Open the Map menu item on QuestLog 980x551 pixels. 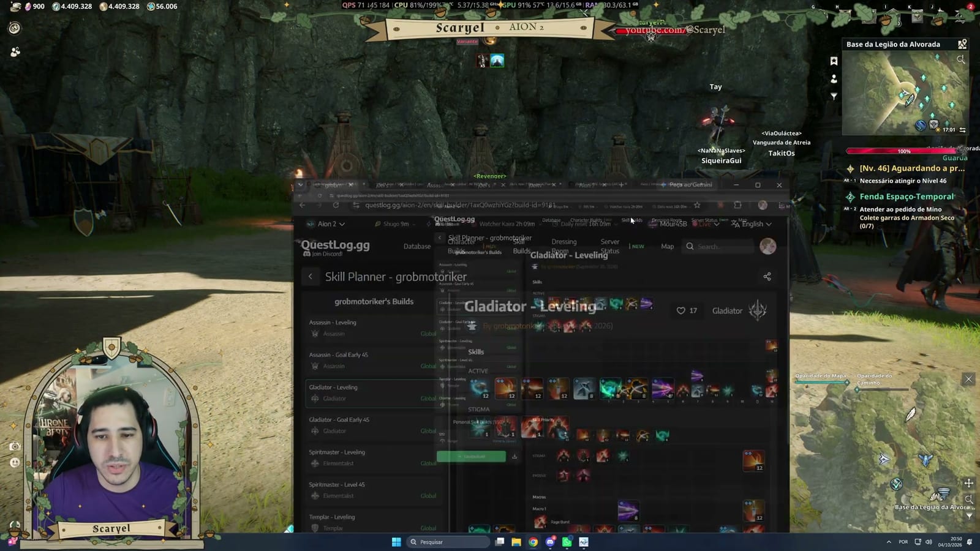[x=668, y=246]
